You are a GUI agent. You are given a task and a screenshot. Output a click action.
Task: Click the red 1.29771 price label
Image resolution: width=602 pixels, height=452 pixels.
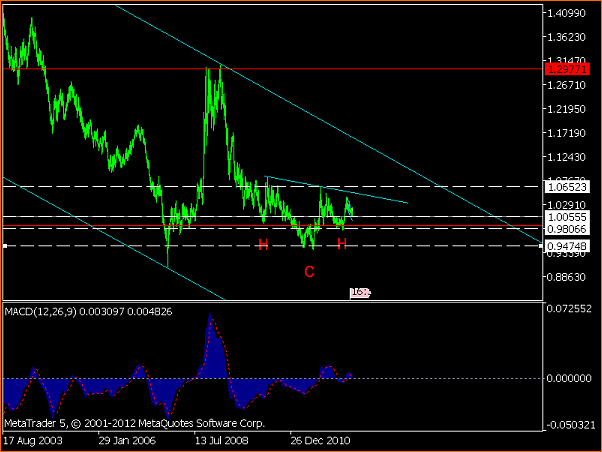(x=567, y=69)
